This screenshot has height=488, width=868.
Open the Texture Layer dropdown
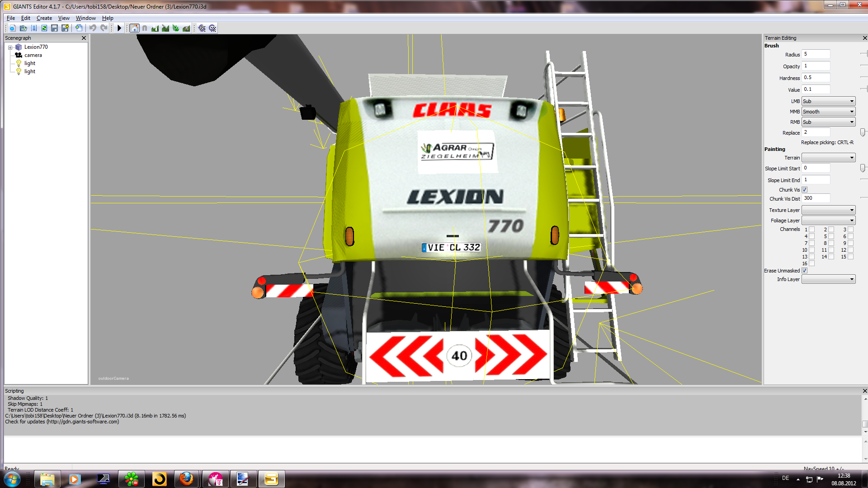click(828, 210)
